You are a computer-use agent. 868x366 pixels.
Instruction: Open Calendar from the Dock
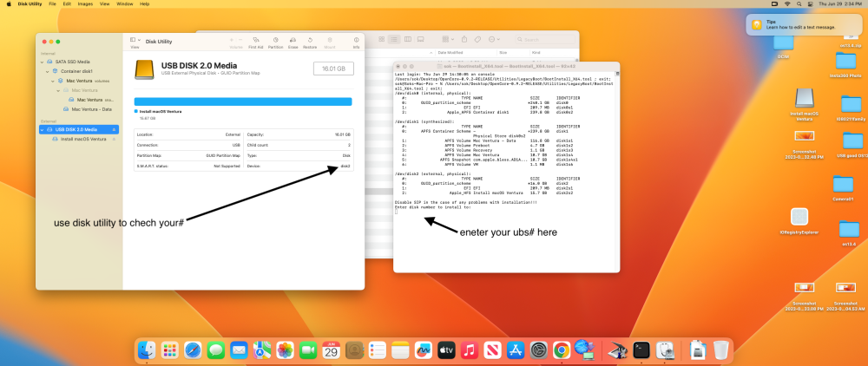tap(331, 350)
